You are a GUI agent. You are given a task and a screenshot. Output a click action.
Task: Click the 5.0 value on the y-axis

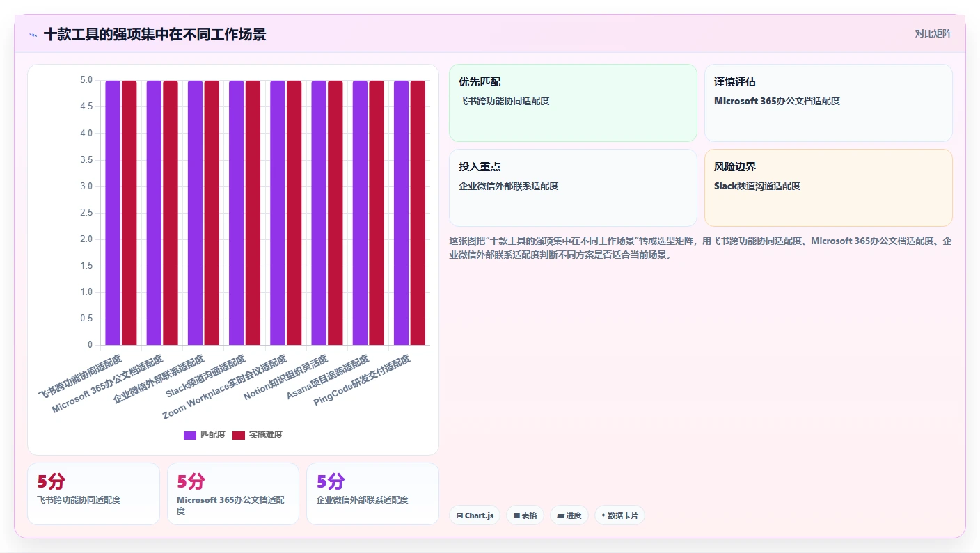pyautogui.click(x=86, y=80)
